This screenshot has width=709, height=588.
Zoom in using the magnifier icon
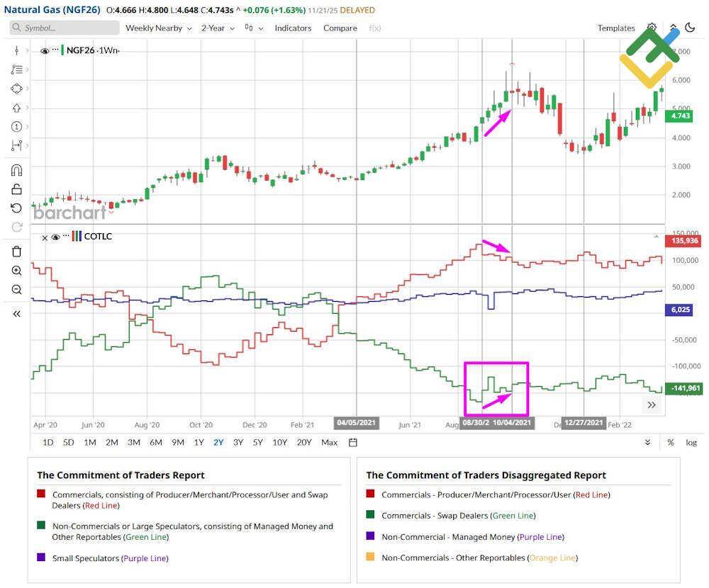tap(16, 271)
